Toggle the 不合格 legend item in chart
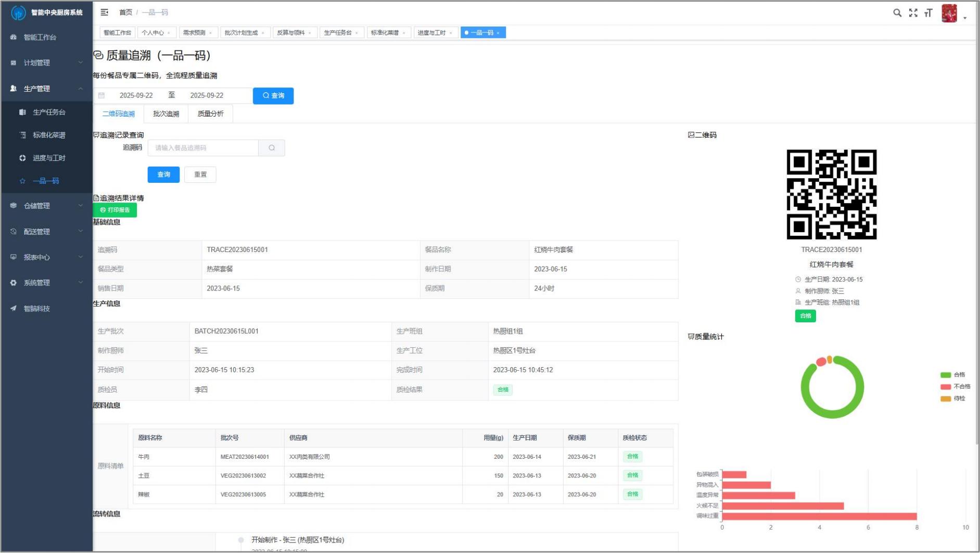This screenshot has width=980, height=553. pos(955,386)
